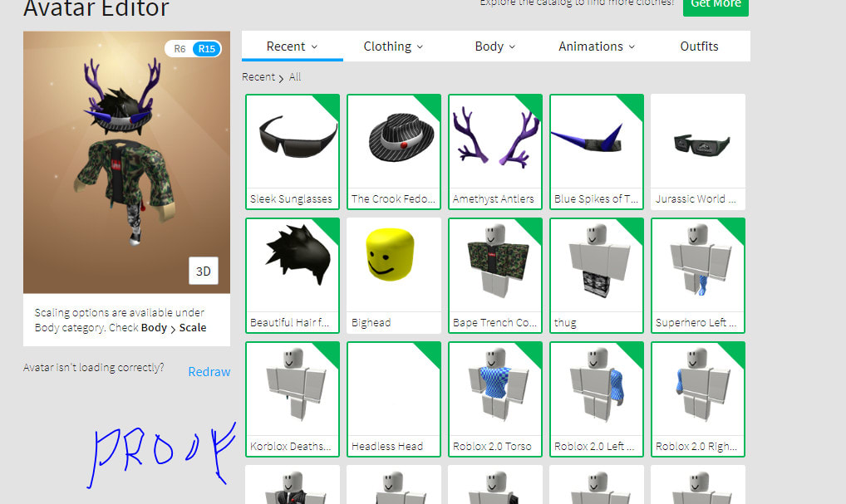Open the Recent tab dropdown

pyautogui.click(x=292, y=46)
